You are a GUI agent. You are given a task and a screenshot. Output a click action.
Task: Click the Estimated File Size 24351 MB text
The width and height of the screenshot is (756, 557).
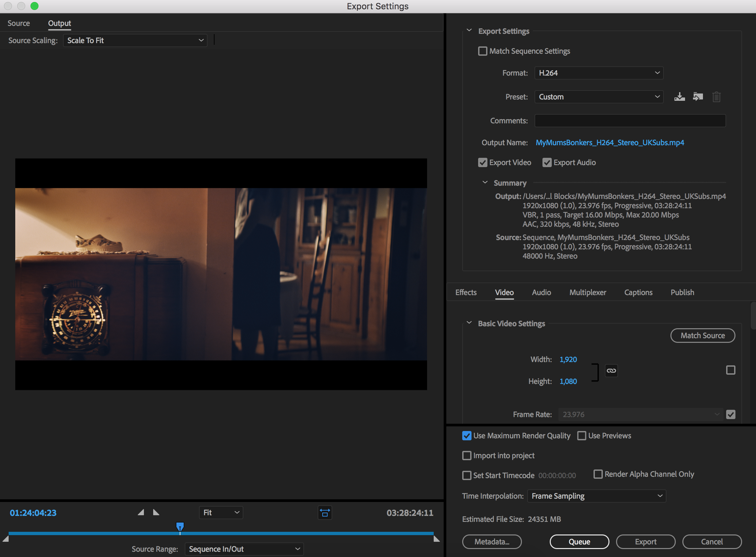pyautogui.click(x=511, y=519)
